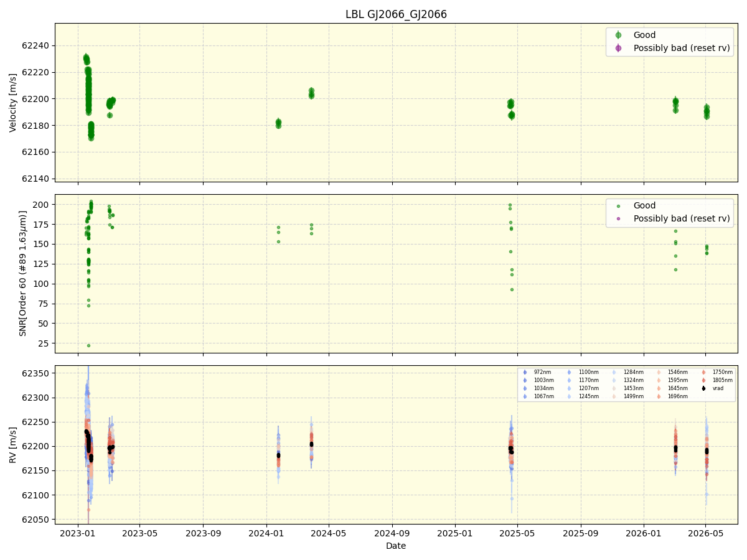Click the "Date" x-axis label
The image size is (747, 560).
(396, 546)
